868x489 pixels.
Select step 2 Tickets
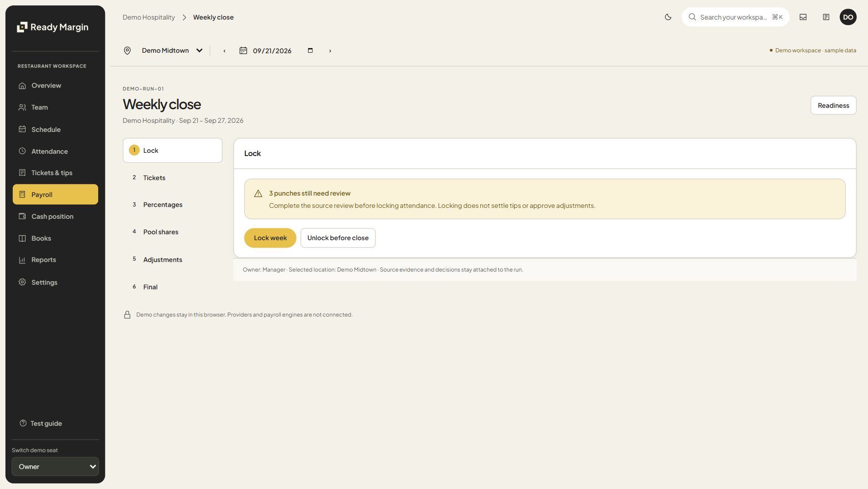point(173,178)
